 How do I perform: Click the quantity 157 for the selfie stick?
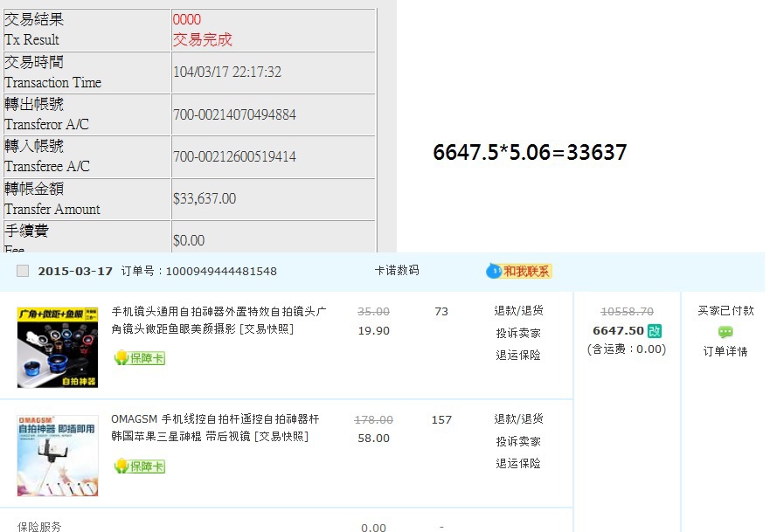coord(441,420)
